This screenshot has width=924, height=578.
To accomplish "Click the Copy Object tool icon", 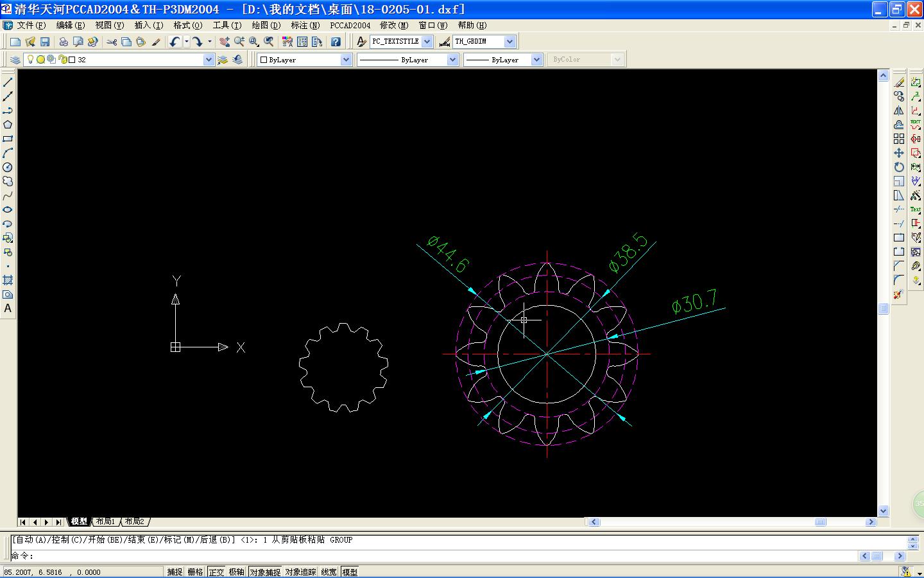I will coord(899,96).
